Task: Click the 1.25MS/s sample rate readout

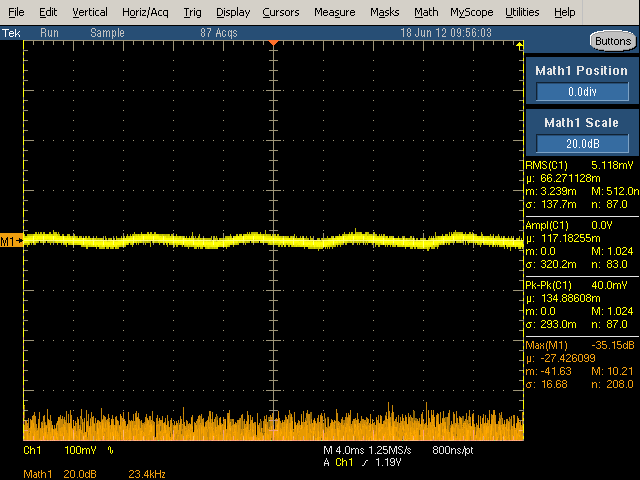Action: pos(390,450)
